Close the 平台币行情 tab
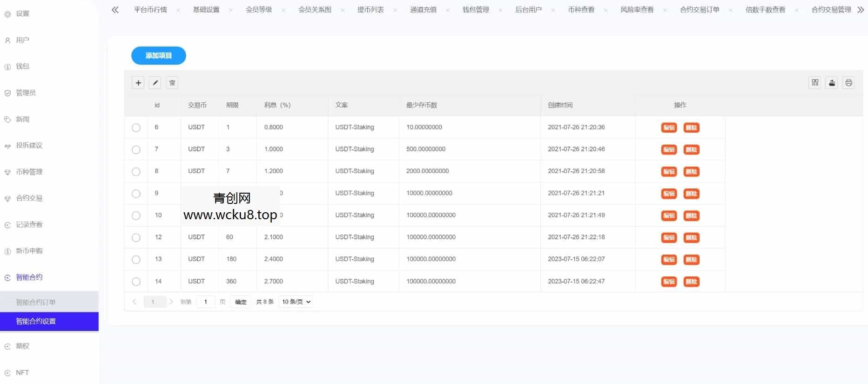Viewport: 868px width, 384px height. coord(178,10)
